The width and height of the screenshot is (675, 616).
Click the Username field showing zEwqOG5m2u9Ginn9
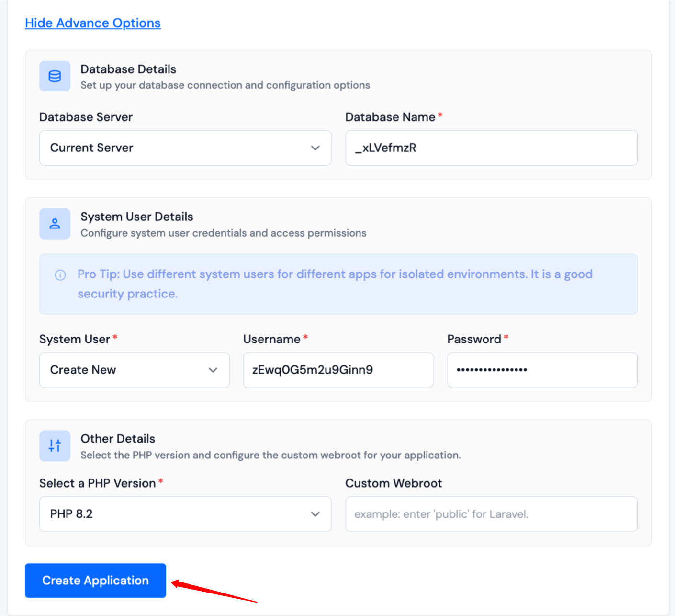pos(338,370)
